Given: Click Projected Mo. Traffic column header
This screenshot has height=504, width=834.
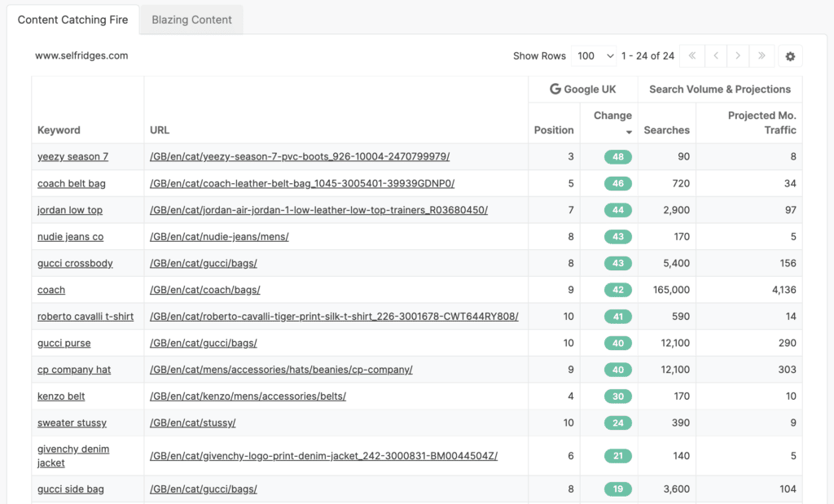Looking at the screenshot, I should [x=762, y=123].
